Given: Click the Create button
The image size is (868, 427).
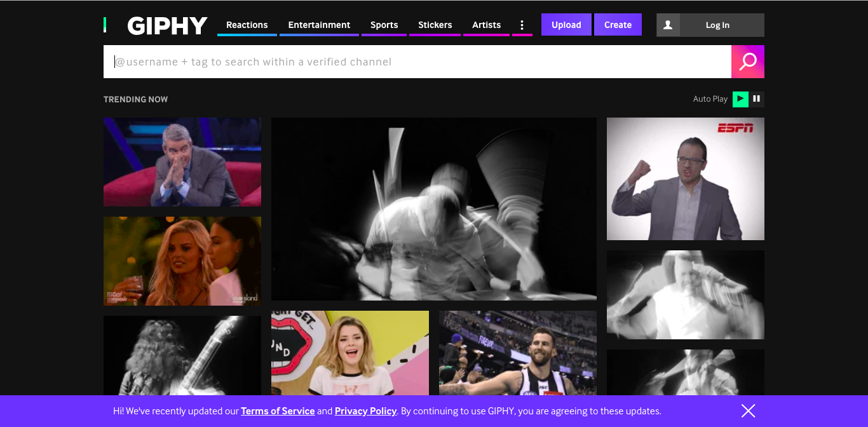Looking at the screenshot, I should tap(618, 25).
